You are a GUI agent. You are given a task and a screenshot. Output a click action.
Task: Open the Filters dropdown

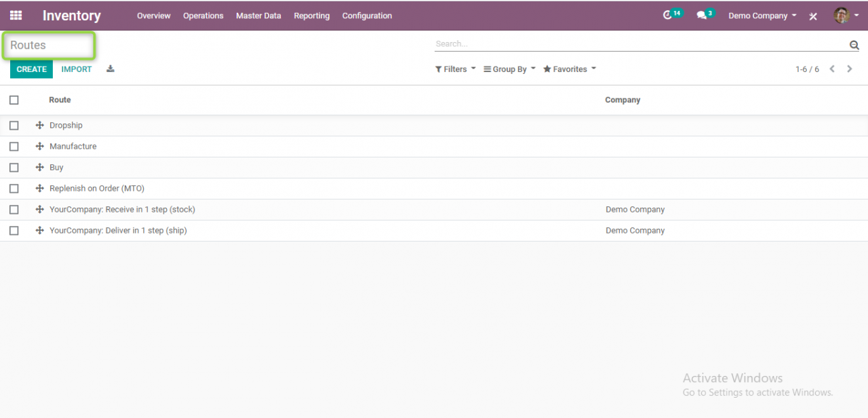click(455, 69)
